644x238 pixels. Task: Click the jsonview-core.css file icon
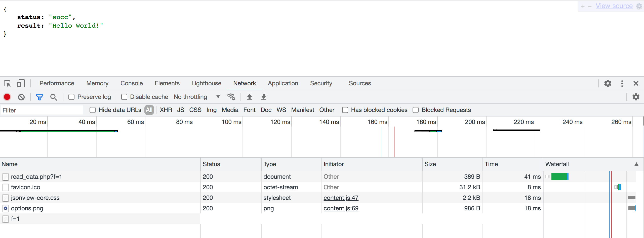coord(6,198)
